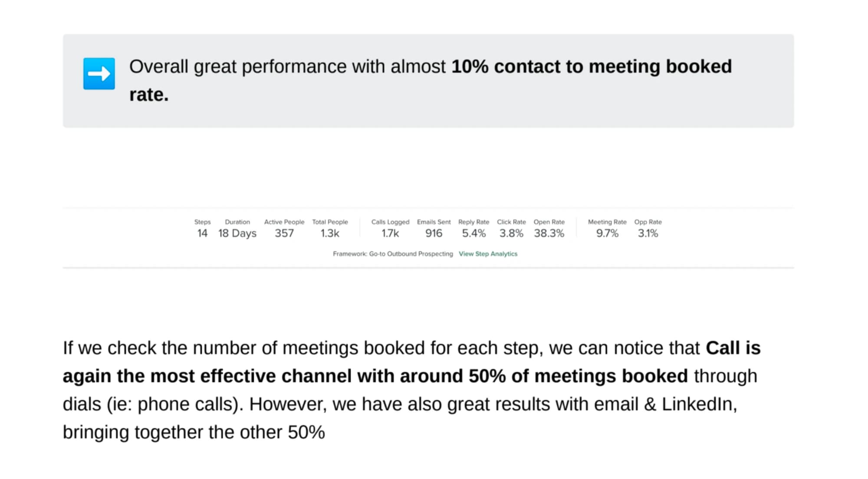Select the Open Rate 38.3% metric

tap(549, 228)
